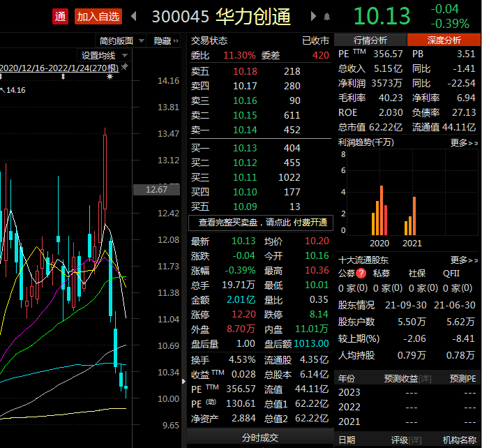Screen dimensions: 482x448
Task: Click the small triangle left of 收益 row
Action: [x=184, y=381]
